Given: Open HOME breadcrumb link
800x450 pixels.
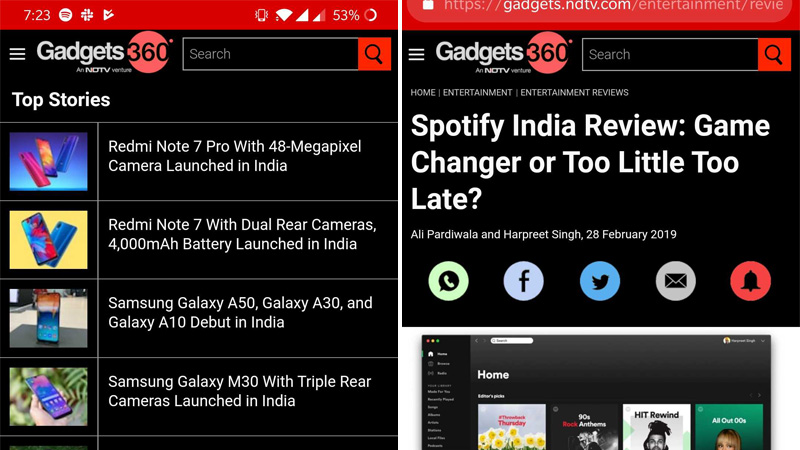Looking at the screenshot, I should pyautogui.click(x=423, y=92).
